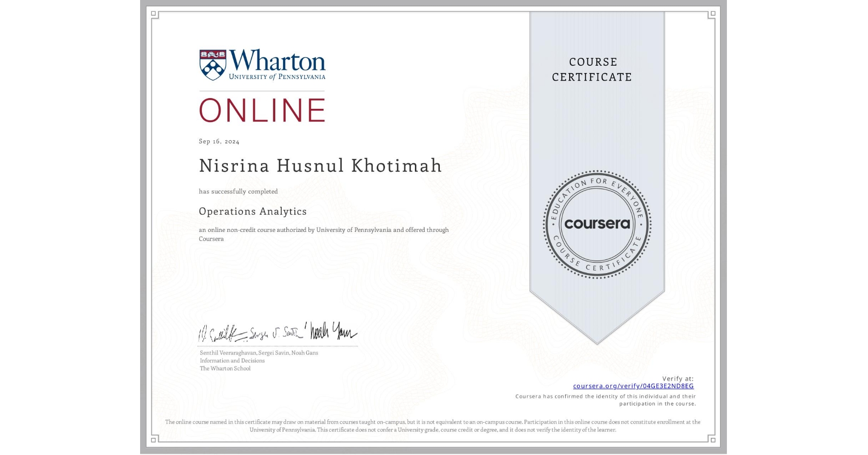The image size is (868, 455).
Task: Open the coursera.org verification link
Action: pos(632,386)
